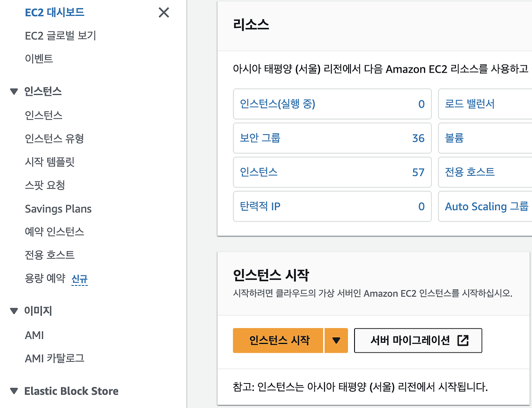Open the 인스턴스 시작 dropdown arrow
This screenshot has height=408, width=532.
[336, 341]
